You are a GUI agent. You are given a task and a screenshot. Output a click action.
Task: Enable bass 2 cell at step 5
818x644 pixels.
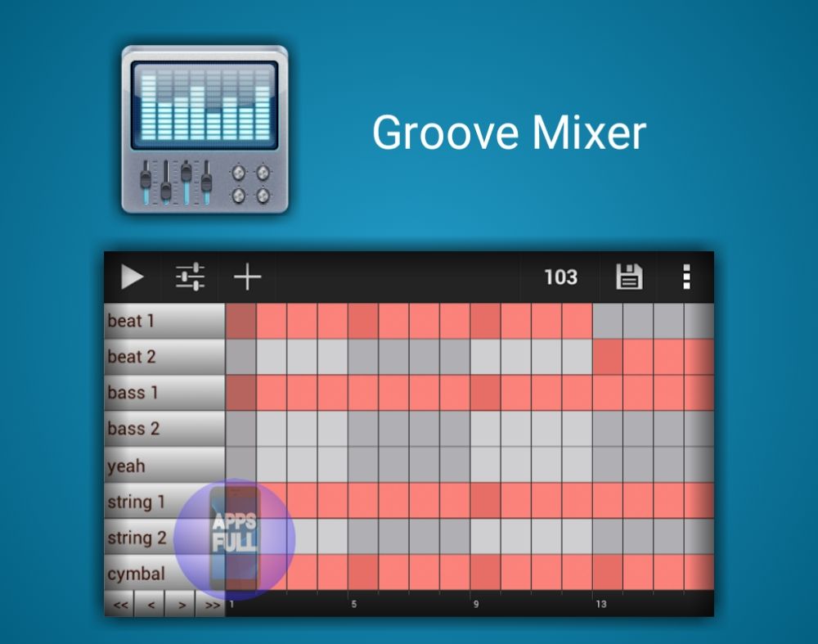pos(363,429)
